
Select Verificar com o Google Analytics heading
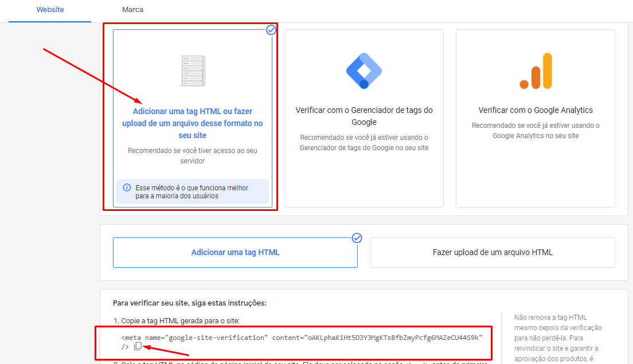tap(536, 110)
